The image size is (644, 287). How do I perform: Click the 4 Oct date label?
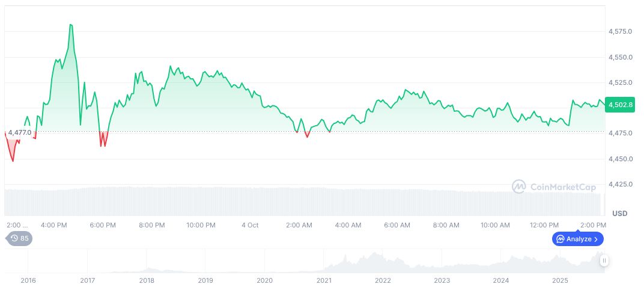click(x=250, y=225)
